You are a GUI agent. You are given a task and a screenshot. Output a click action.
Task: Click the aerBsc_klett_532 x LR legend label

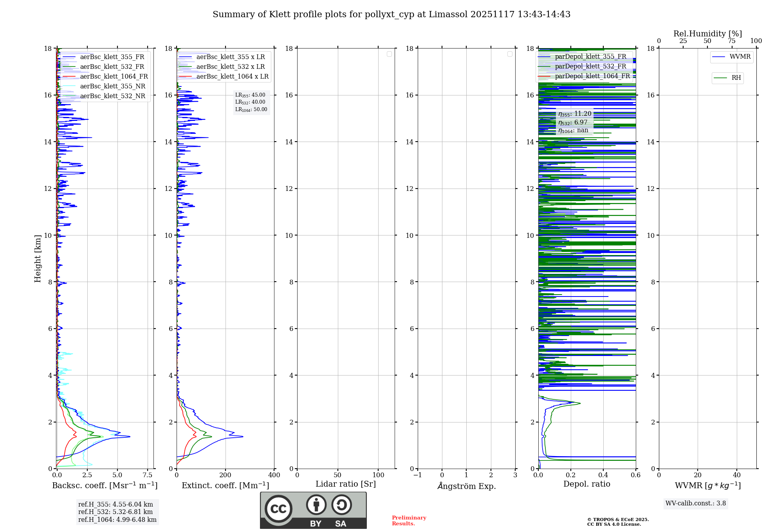tap(230, 67)
